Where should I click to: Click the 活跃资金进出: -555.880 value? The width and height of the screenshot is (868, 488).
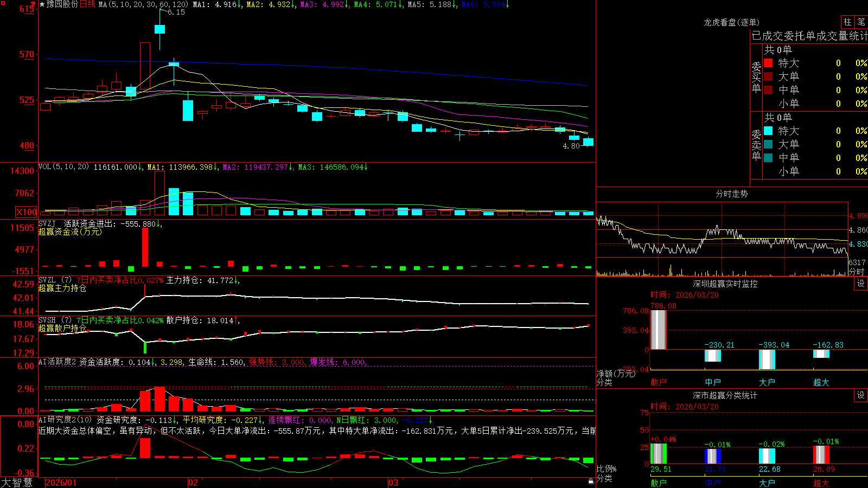tap(113, 223)
